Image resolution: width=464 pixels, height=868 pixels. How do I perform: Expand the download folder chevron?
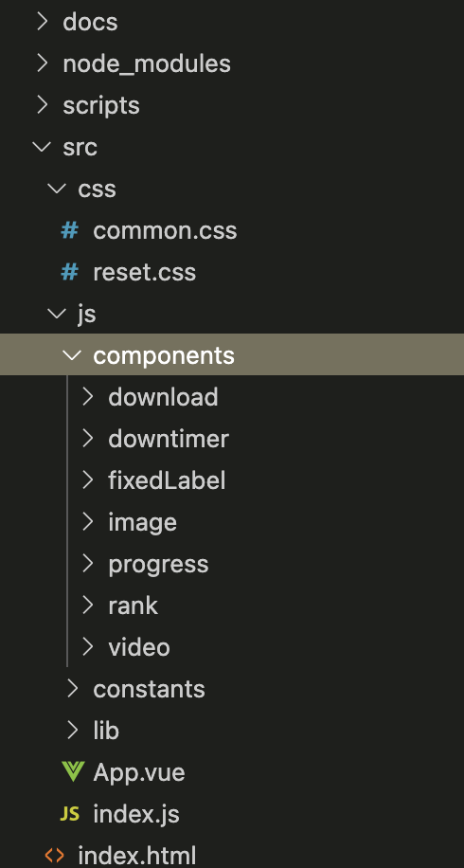[87, 397]
